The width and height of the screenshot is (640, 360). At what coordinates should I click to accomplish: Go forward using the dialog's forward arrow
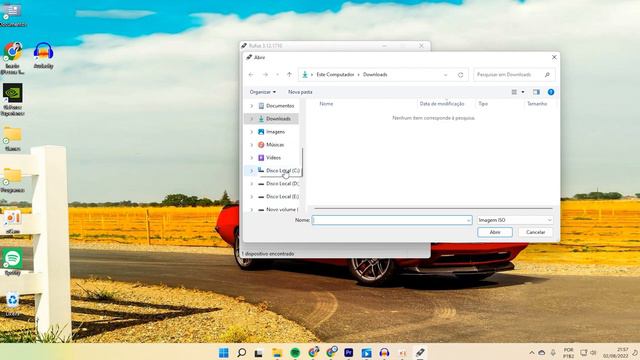[265, 75]
